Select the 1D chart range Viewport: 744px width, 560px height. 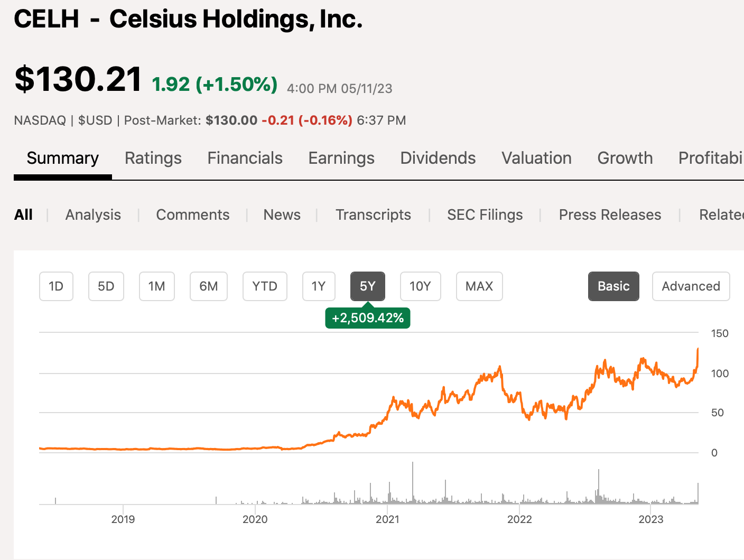click(x=56, y=286)
